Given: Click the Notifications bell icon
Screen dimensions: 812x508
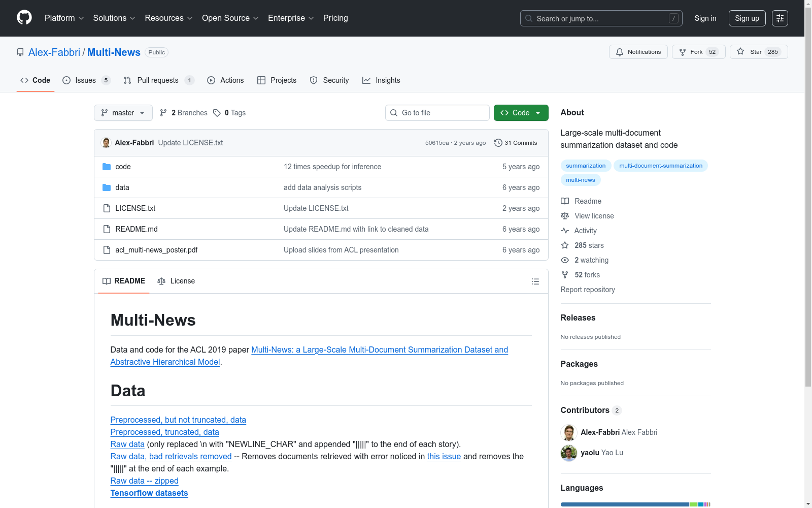Looking at the screenshot, I should 620,52.
